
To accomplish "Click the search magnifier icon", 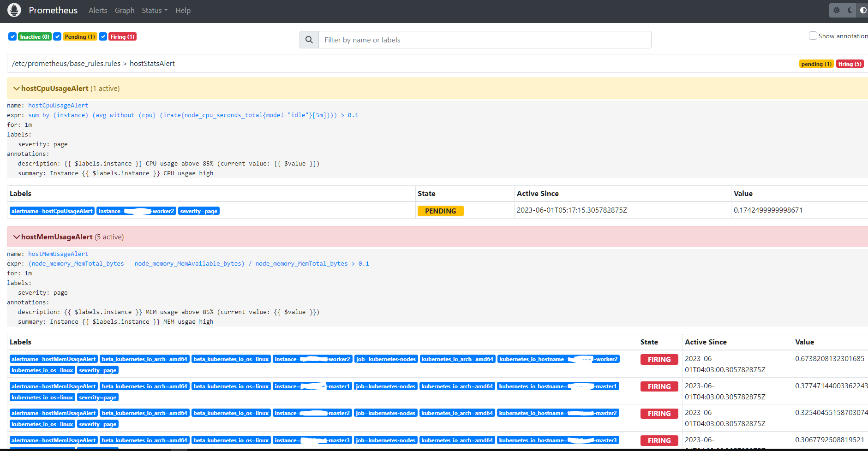I will click(x=309, y=40).
